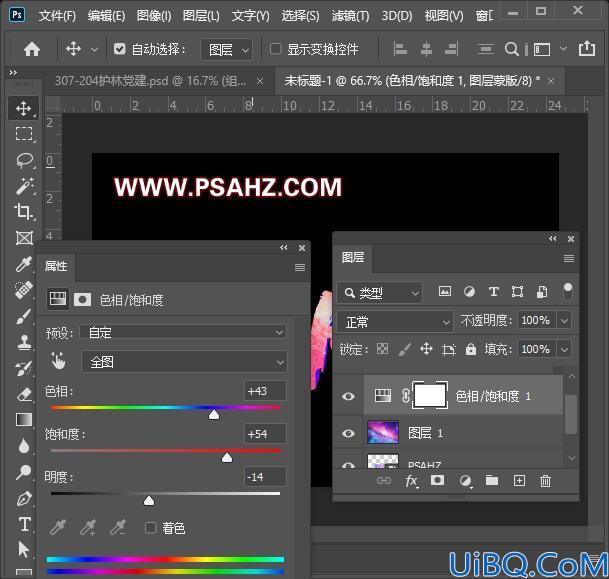Toggle the 自动选择 checkbox
The width and height of the screenshot is (609, 579).
tap(120, 49)
